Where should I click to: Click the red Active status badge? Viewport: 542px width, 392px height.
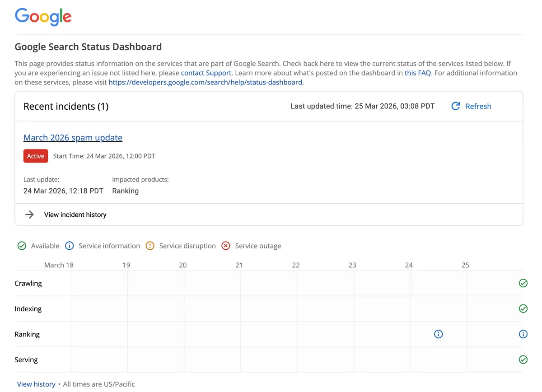[x=36, y=156]
